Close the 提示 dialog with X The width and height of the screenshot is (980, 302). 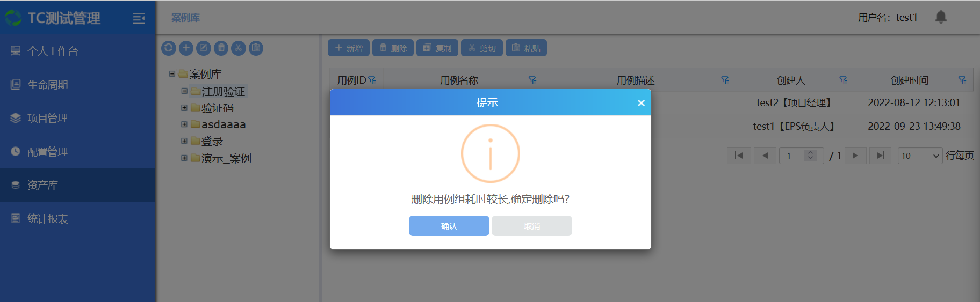tap(640, 103)
